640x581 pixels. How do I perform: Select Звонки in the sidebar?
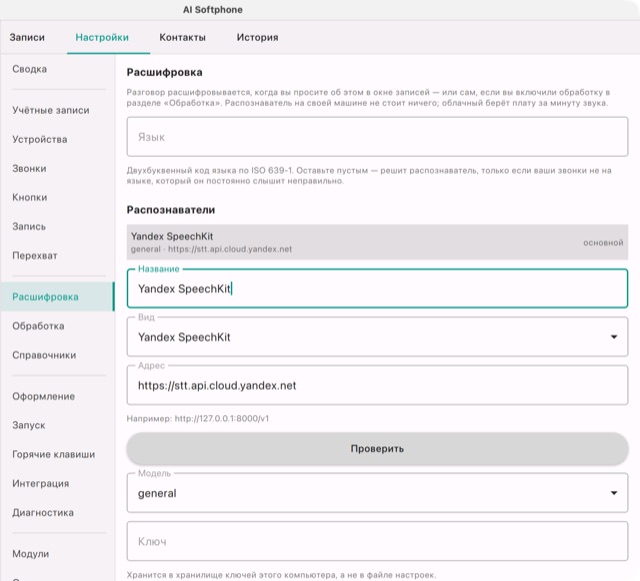(x=57, y=168)
